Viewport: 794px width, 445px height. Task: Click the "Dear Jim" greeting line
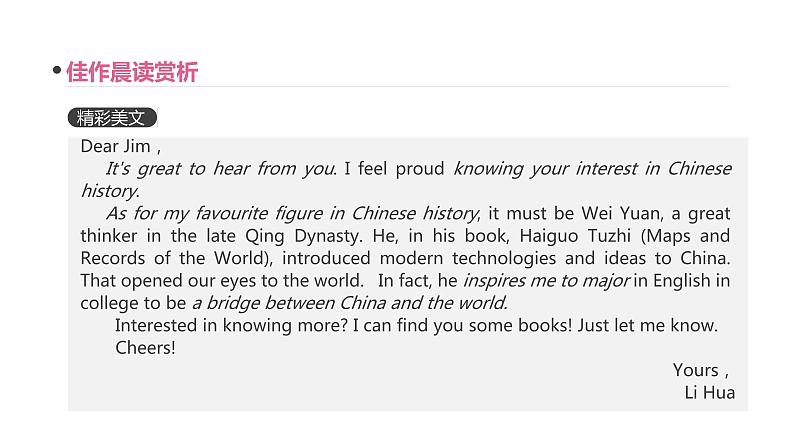(121, 146)
